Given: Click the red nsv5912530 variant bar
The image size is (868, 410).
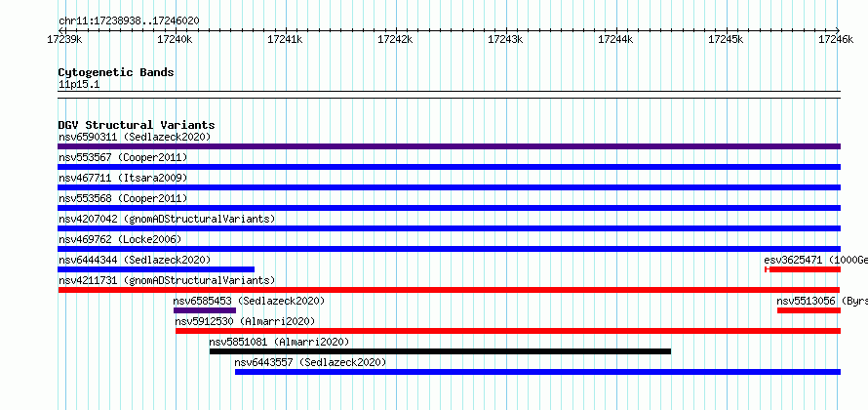Looking at the screenshot, I should click(x=508, y=331).
